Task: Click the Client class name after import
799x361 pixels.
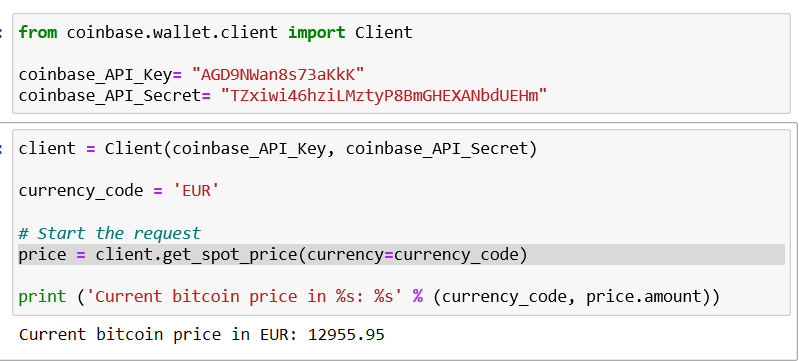Action: (383, 33)
